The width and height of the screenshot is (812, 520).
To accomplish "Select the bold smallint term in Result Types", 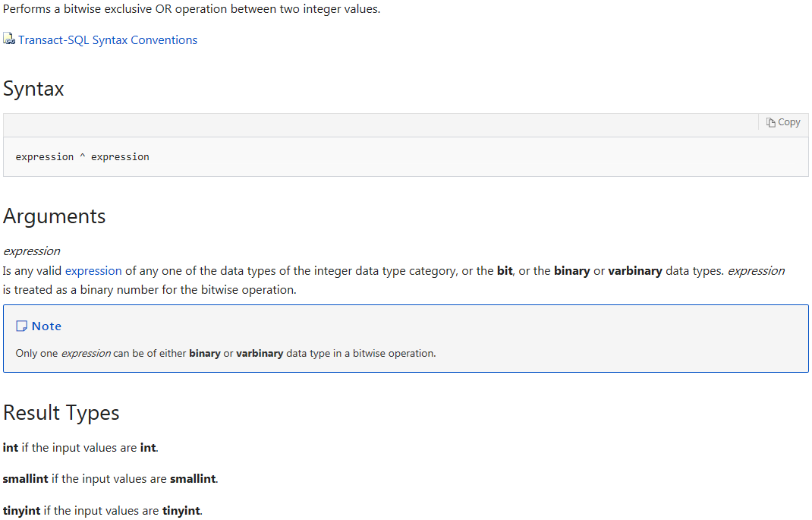I will [24, 478].
